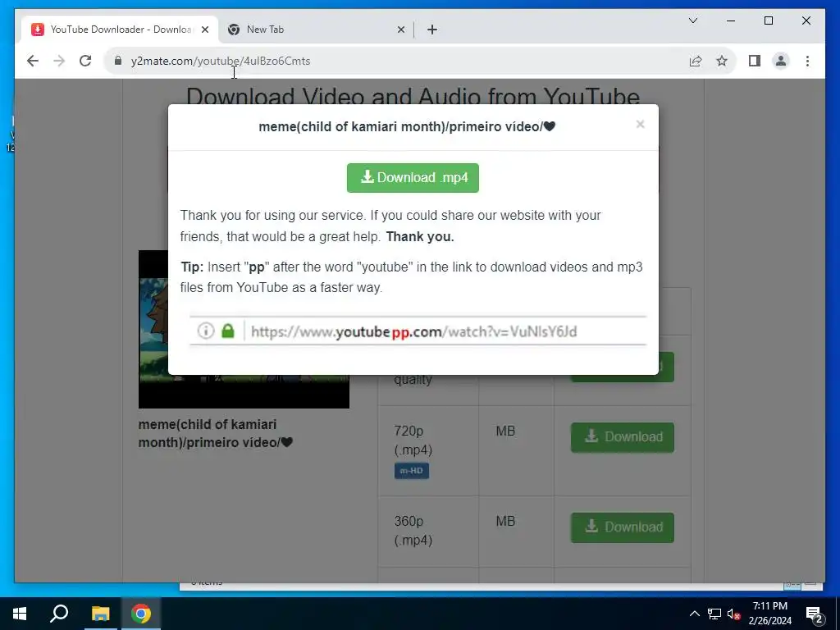View site information via the lock icon

pos(118,61)
